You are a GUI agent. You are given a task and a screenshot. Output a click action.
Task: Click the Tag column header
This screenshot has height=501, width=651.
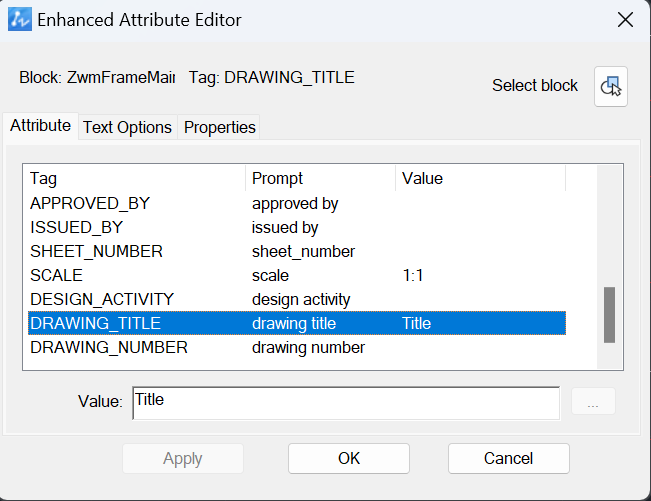tap(135, 178)
